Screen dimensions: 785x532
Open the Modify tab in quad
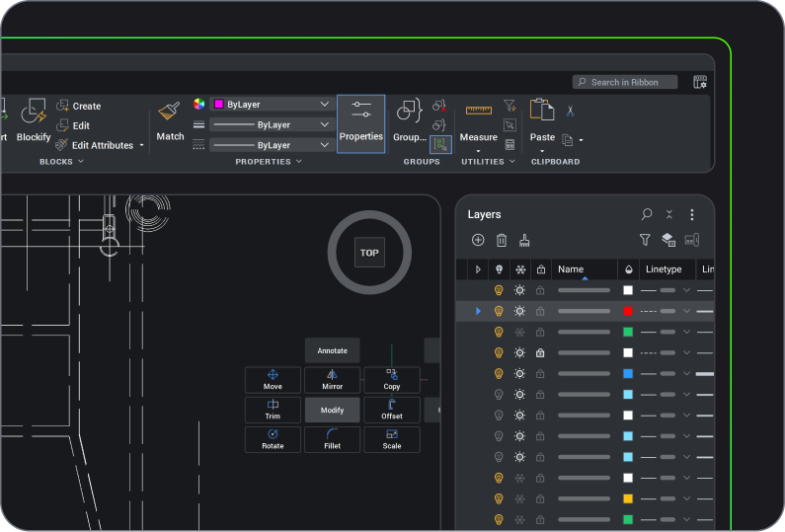pos(333,410)
